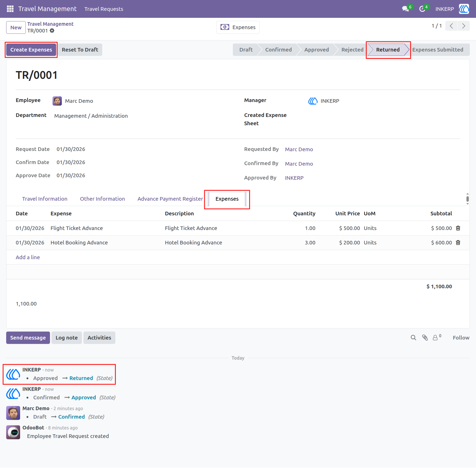Image resolution: width=476 pixels, height=468 pixels.
Task: Switch to Travel Information tab
Action: tap(45, 199)
